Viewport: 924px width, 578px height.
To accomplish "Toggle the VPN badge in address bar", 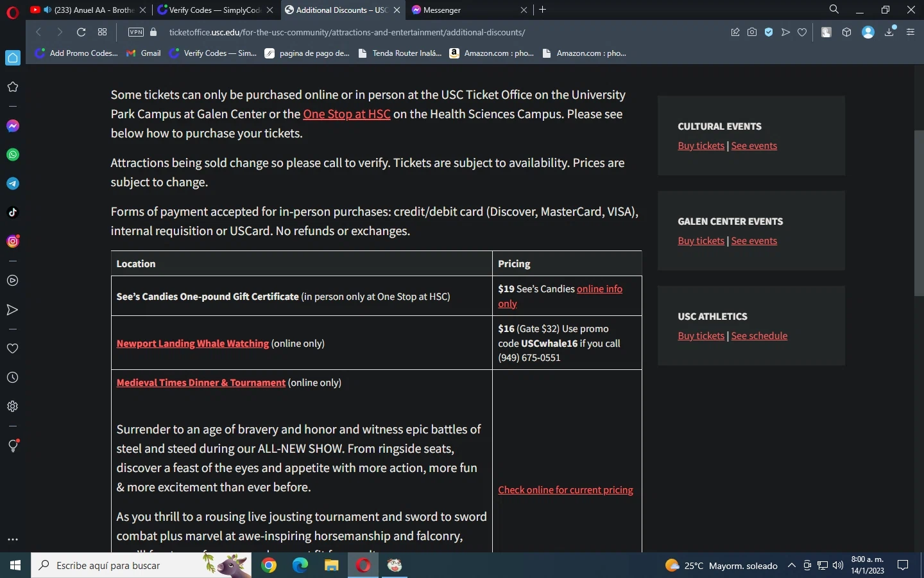I will (x=136, y=32).
